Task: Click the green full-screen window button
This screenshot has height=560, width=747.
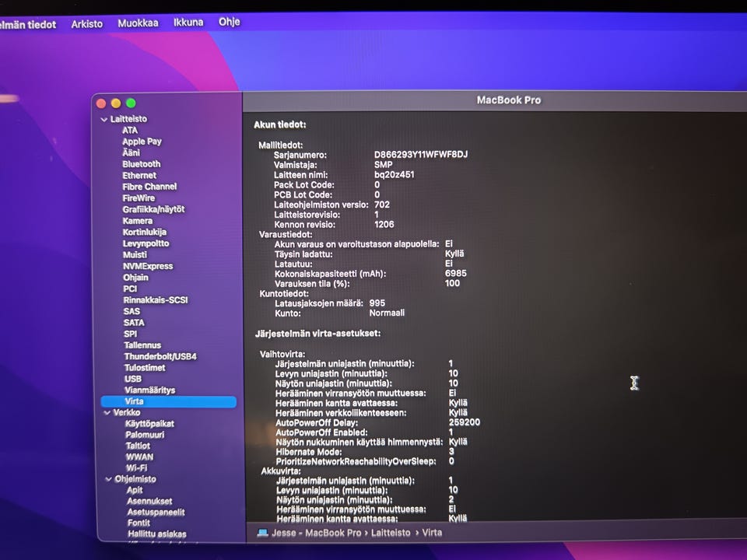Action: tap(131, 103)
